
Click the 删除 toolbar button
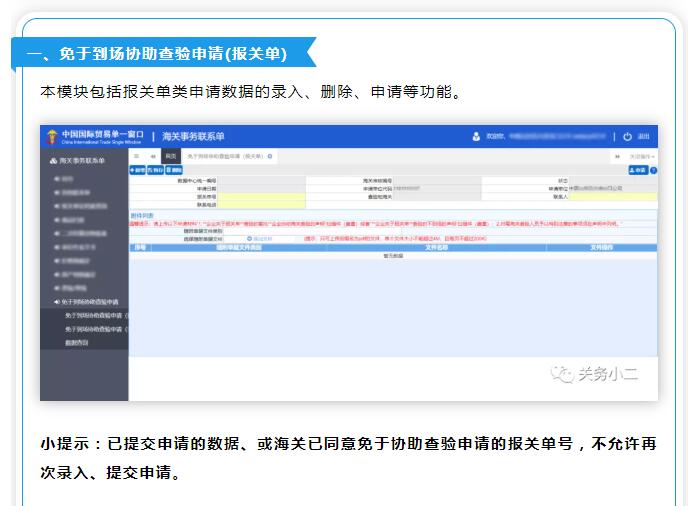tap(174, 171)
